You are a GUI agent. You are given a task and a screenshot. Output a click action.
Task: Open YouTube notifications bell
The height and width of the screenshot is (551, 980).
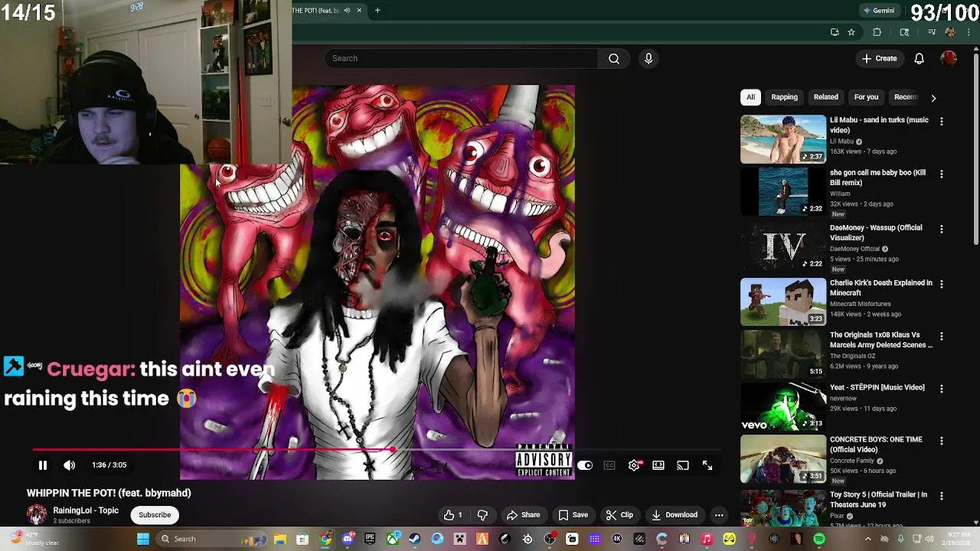click(x=920, y=58)
